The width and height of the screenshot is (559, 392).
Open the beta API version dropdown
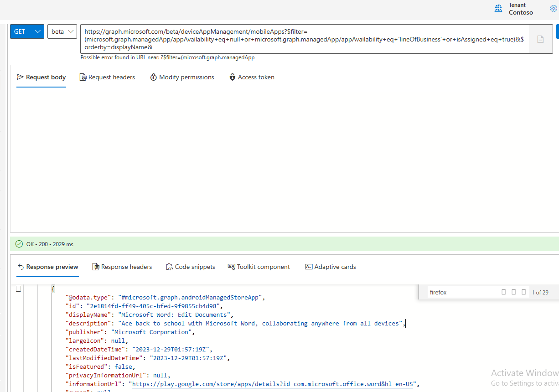(x=62, y=31)
